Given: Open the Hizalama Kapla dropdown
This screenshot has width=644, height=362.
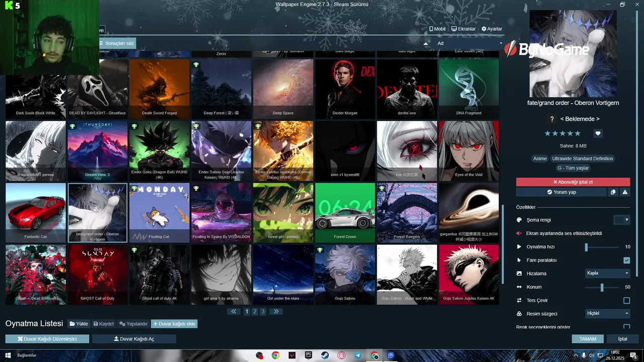Looking at the screenshot, I should click(x=607, y=273).
